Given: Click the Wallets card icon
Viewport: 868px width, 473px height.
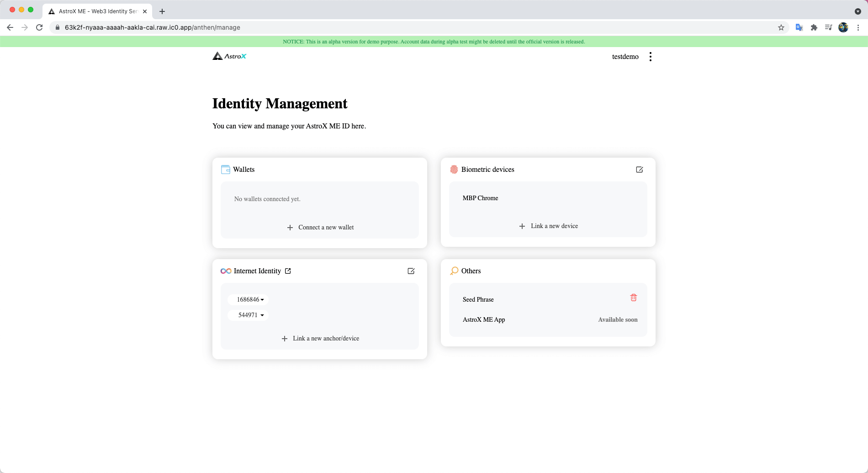Looking at the screenshot, I should coord(226,170).
